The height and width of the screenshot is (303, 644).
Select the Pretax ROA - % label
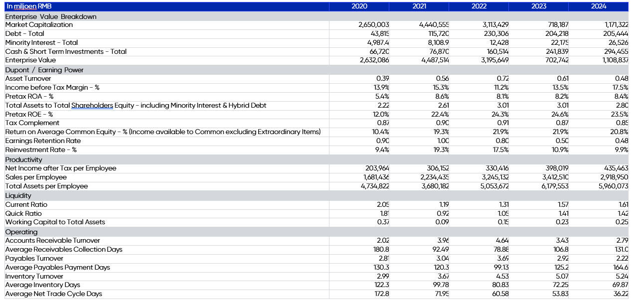click(x=29, y=97)
